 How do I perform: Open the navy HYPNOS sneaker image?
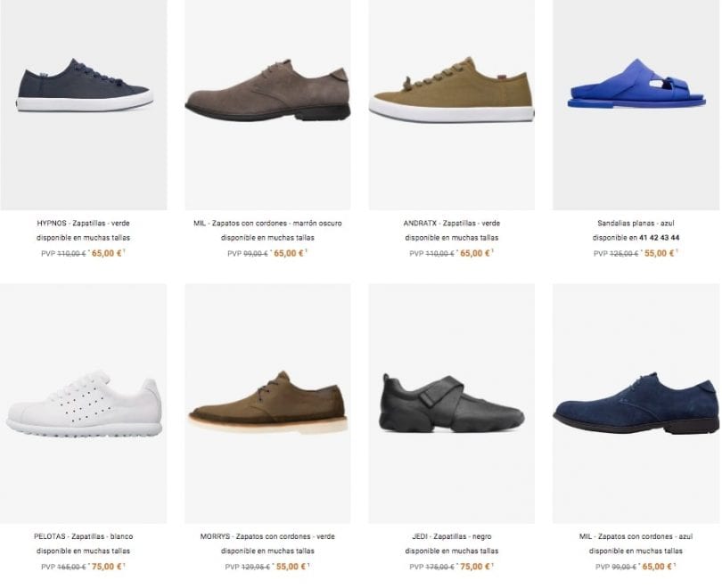[x=84, y=86]
